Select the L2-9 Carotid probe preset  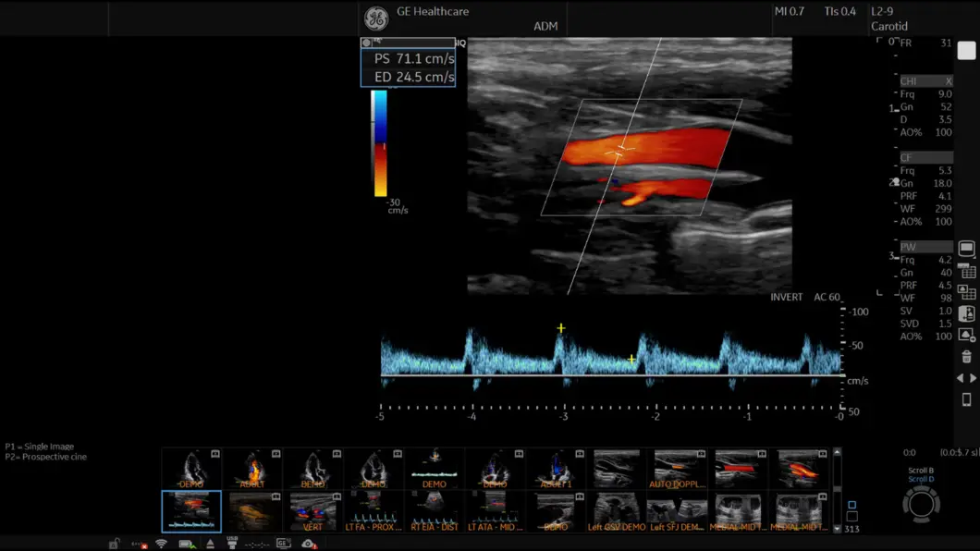tap(888, 18)
